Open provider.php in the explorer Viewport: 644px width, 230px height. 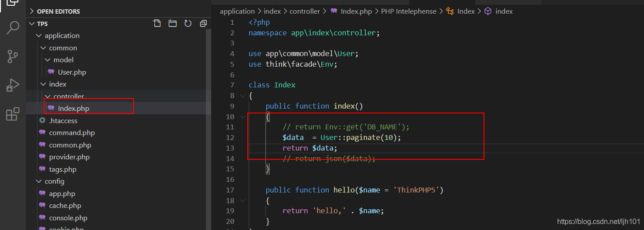69,157
